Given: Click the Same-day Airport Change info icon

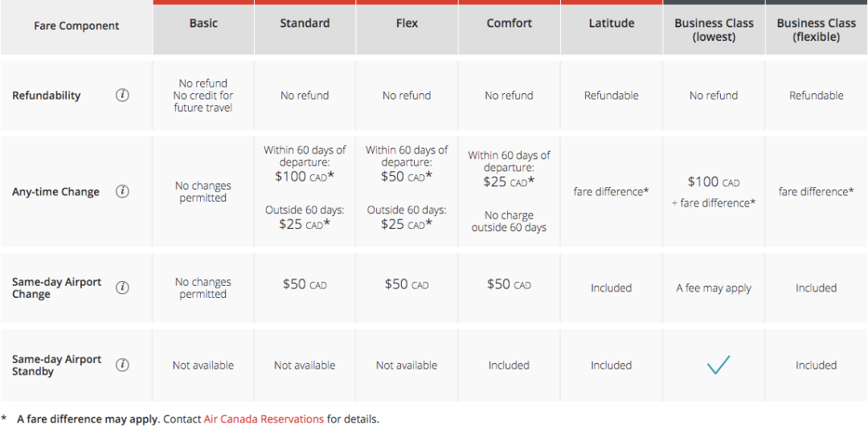Looking at the screenshot, I should point(122,288).
